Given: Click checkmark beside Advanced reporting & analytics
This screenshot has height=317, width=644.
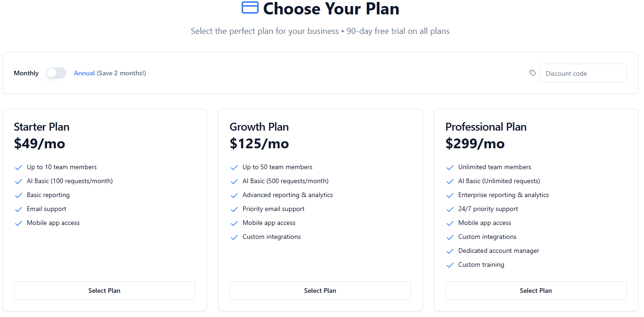Looking at the screenshot, I should pyautogui.click(x=234, y=195).
